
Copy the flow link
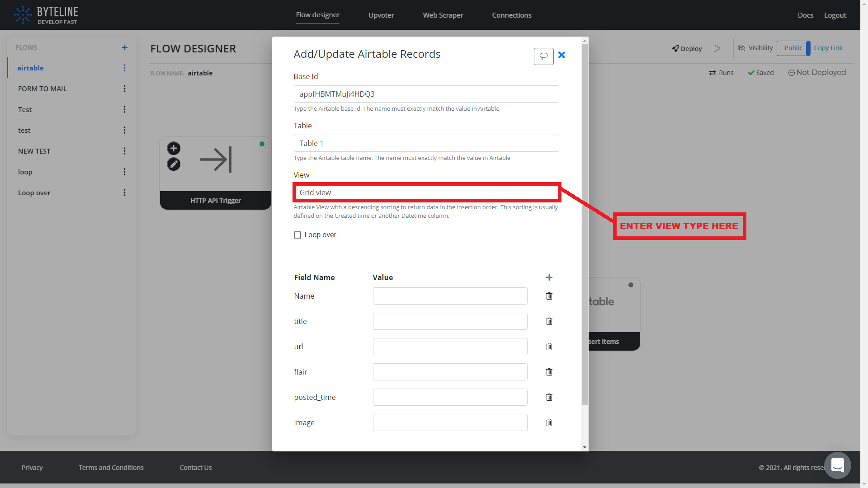pos(828,48)
